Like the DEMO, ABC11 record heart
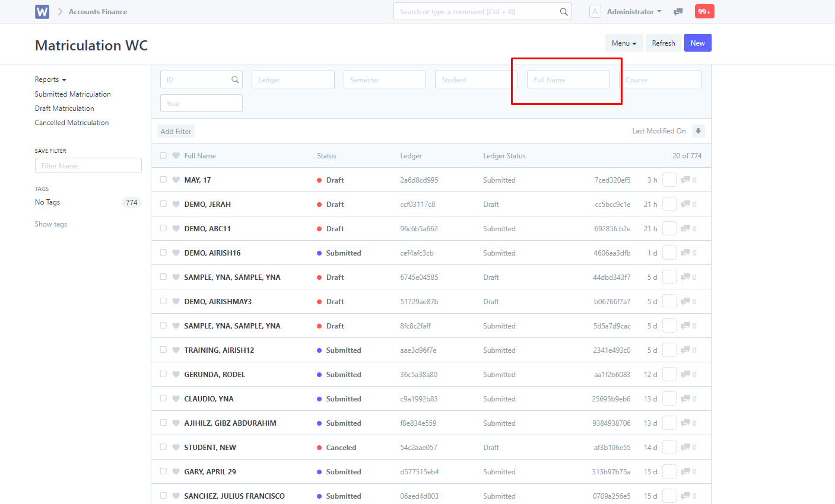This screenshot has height=504, width=835. (x=176, y=228)
